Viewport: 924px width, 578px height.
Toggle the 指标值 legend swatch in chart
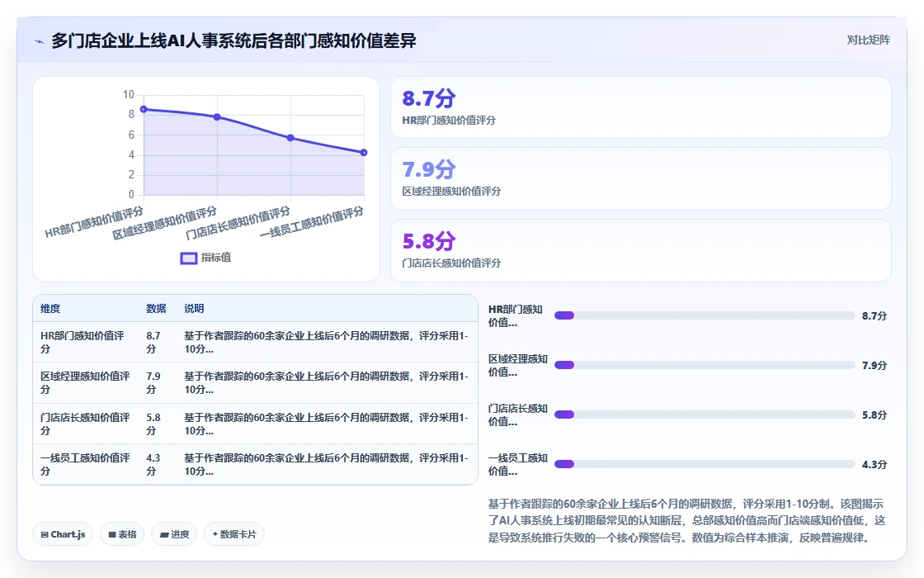[189, 258]
